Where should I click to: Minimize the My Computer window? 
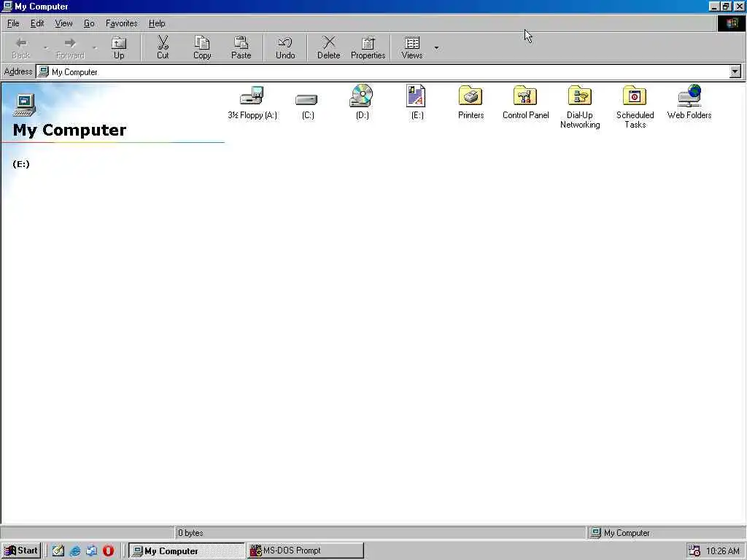713,6
